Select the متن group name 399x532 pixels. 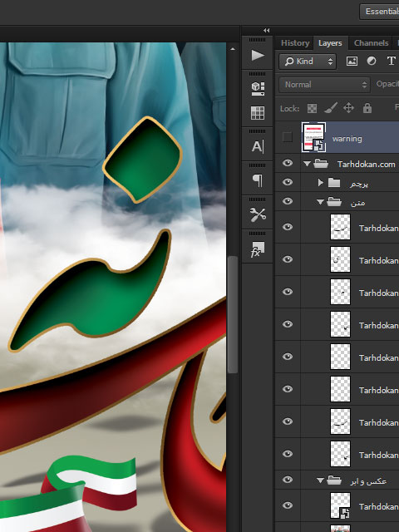358,202
